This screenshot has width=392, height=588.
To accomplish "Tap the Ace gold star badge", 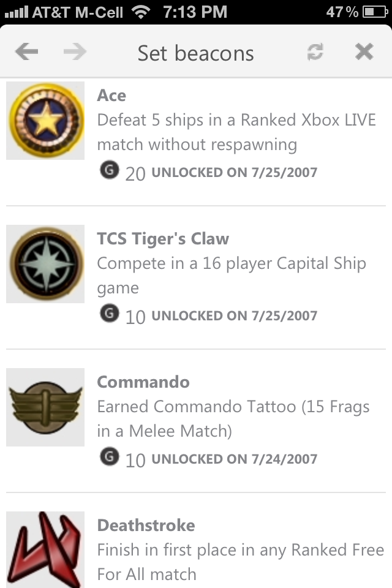I will pos(45,121).
